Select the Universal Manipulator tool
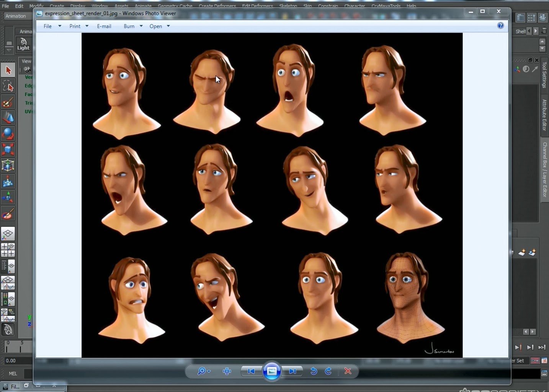Viewport: 549px width, 392px height. (8, 166)
